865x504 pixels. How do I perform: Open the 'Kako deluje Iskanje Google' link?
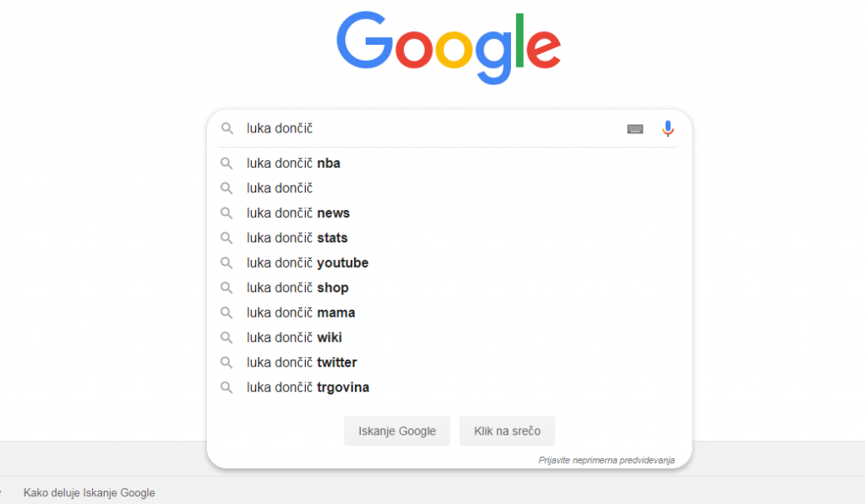89,492
